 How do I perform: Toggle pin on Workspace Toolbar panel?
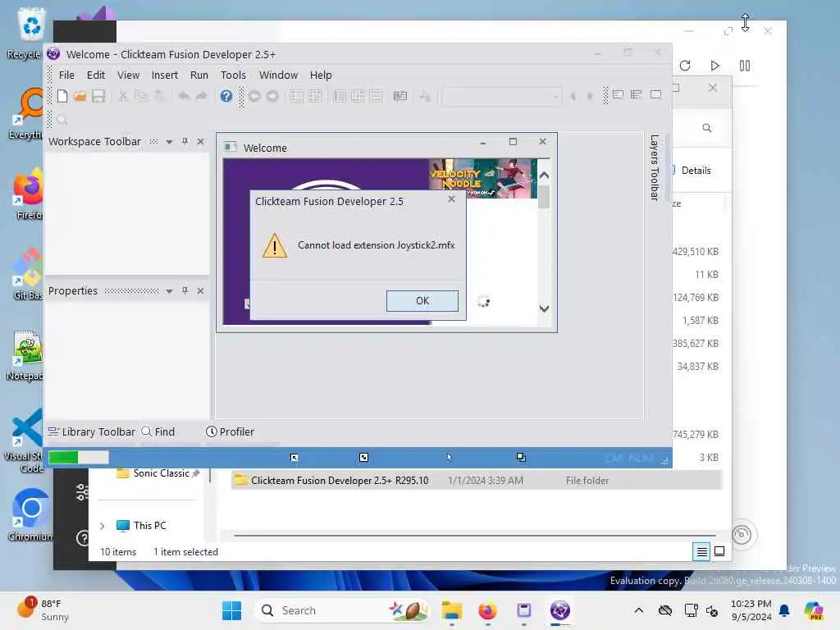pyautogui.click(x=185, y=141)
